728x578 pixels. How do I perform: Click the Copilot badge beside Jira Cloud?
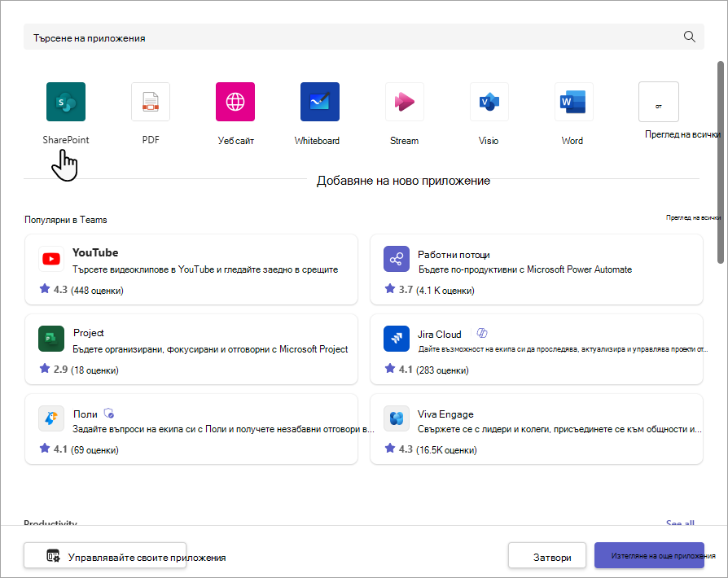point(482,333)
